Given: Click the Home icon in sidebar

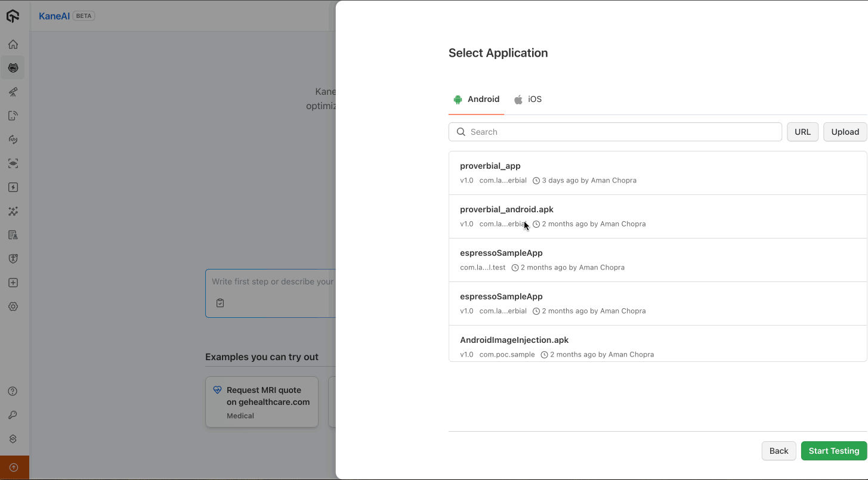Looking at the screenshot, I should tap(13, 44).
